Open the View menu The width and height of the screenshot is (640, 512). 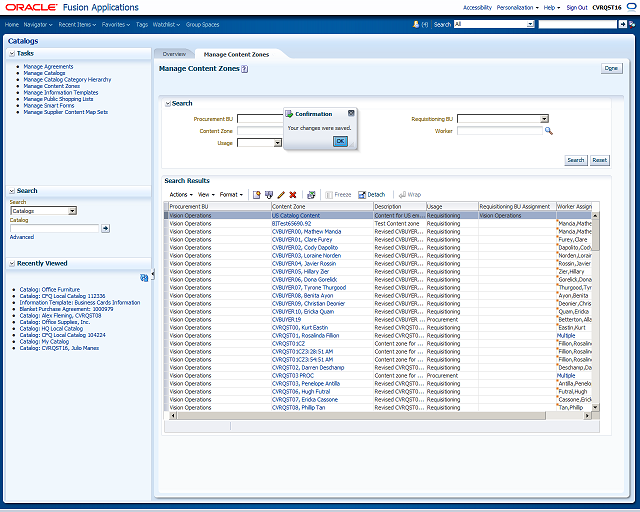[206, 195]
